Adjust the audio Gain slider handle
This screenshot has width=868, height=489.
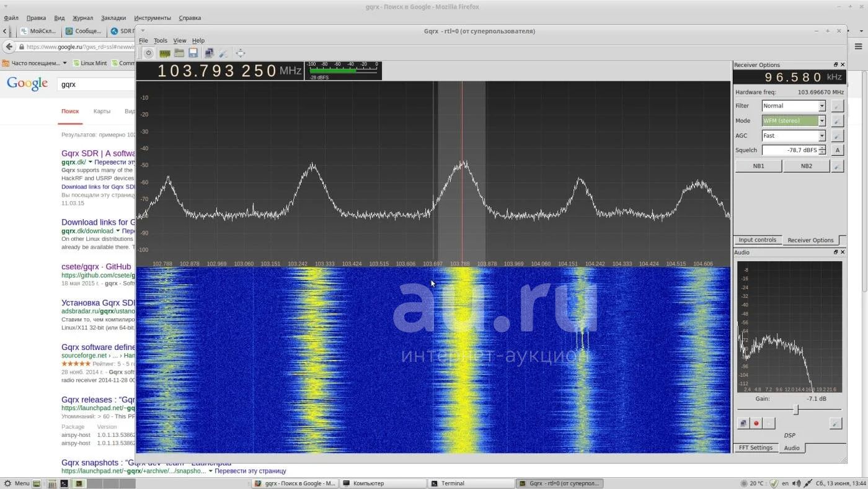click(x=796, y=410)
